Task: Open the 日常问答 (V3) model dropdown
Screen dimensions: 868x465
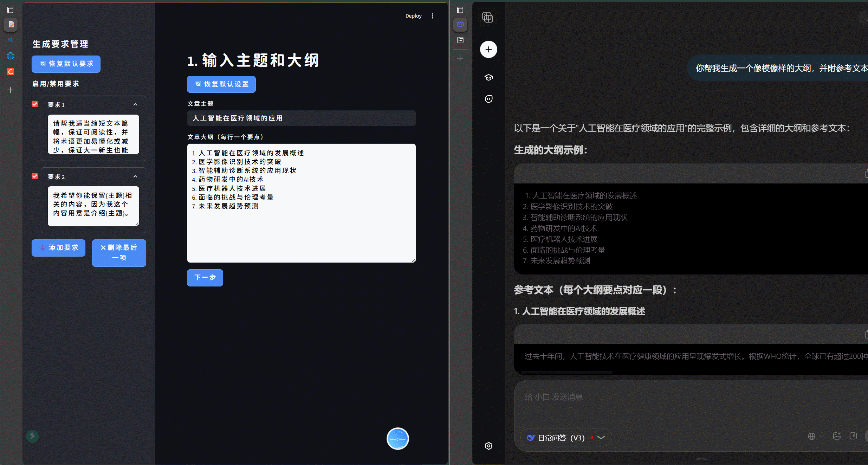Action: click(566, 438)
